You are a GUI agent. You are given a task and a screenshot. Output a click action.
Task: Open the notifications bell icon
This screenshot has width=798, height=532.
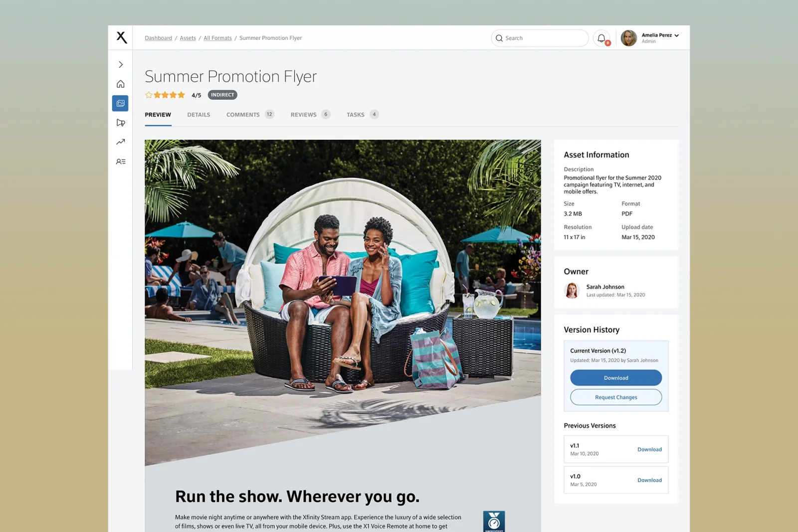(x=602, y=38)
